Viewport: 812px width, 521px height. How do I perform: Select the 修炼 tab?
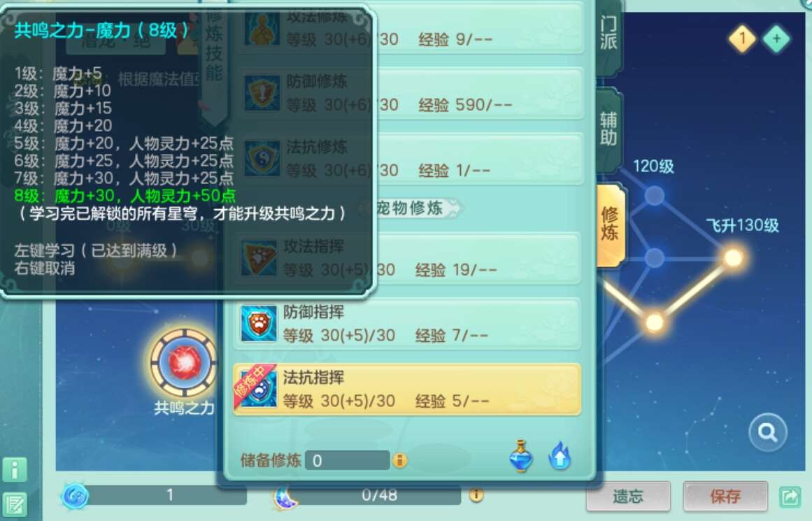click(x=611, y=224)
